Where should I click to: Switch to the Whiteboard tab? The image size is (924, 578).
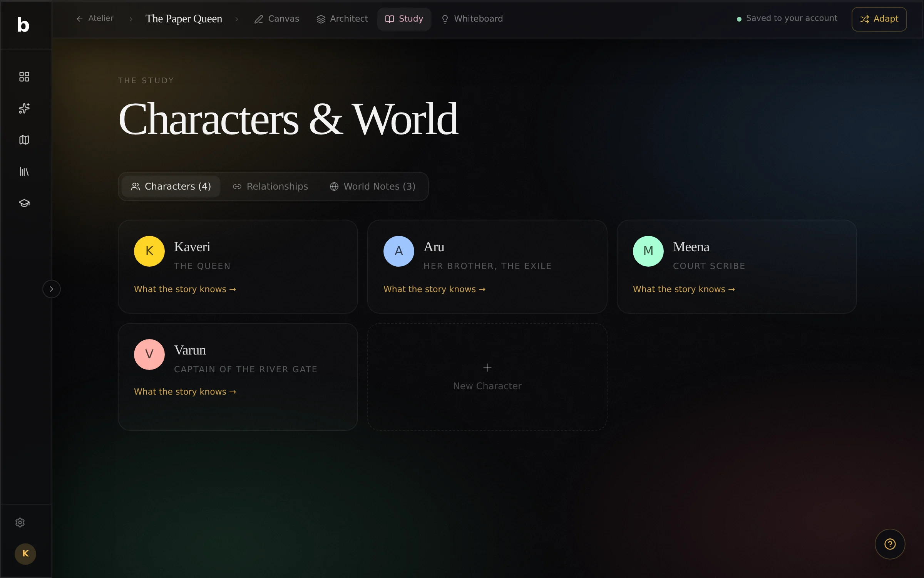click(x=472, y=19)
